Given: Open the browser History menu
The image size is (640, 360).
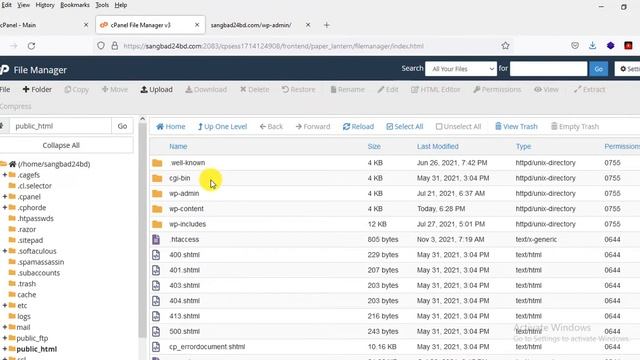Looking at the screenshot, I should pyautogui.click(x=45, y=5).
